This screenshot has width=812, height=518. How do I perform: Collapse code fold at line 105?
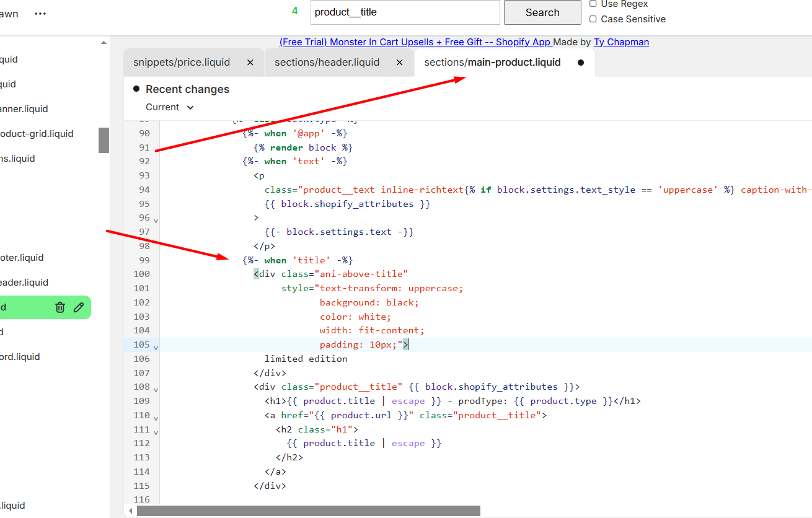tap(156, 348)
